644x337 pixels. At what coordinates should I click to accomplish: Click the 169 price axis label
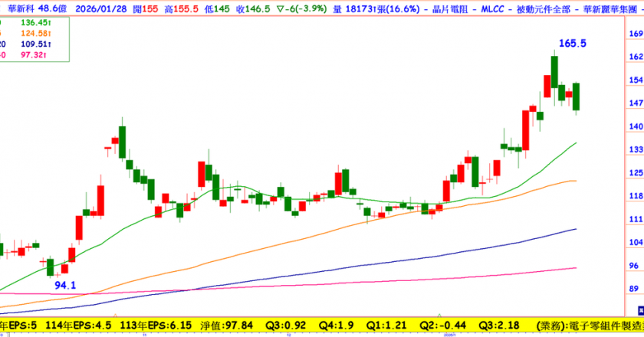click(x=636, y=34)
